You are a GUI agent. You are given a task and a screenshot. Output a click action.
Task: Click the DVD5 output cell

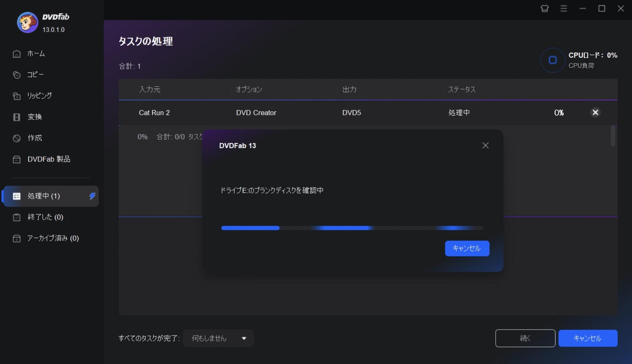(352, 113)
